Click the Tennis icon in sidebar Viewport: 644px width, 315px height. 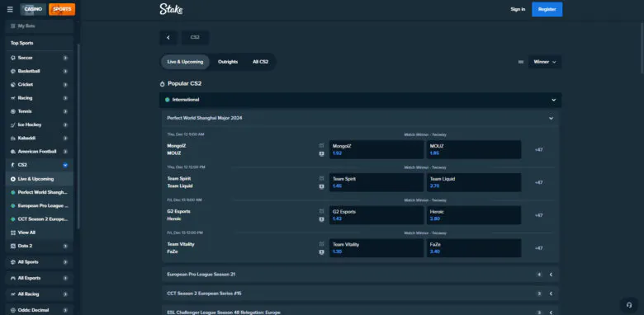click(x=13, y=111)
